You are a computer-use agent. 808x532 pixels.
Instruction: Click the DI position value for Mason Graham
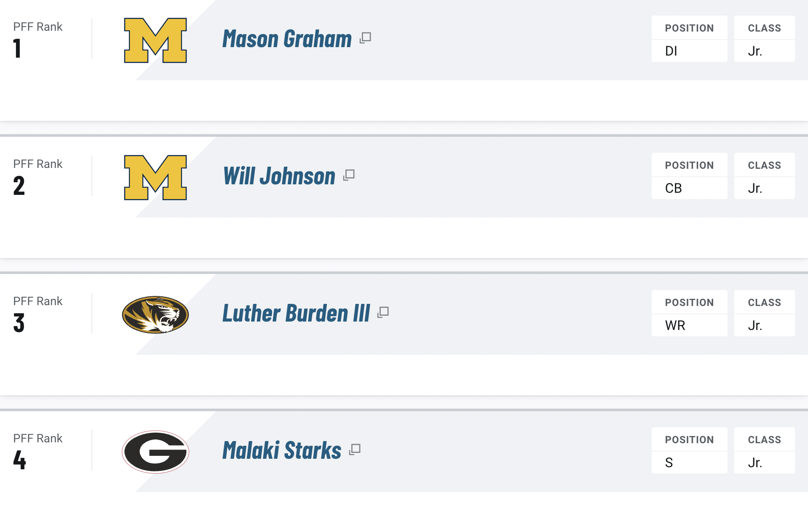point(671,51)
